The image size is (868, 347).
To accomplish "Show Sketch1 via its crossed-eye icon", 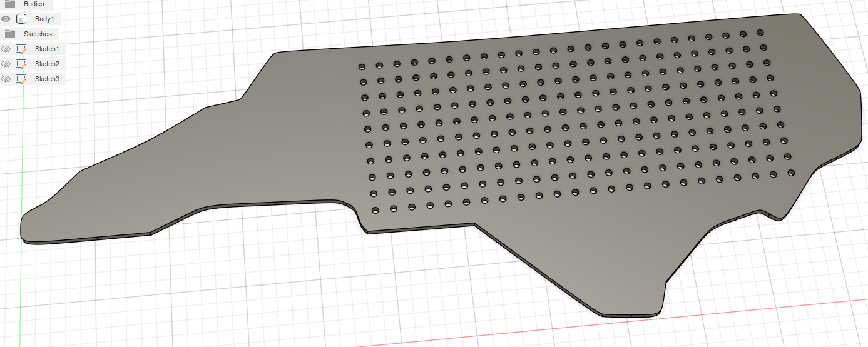I will click(x=6, y=49).
